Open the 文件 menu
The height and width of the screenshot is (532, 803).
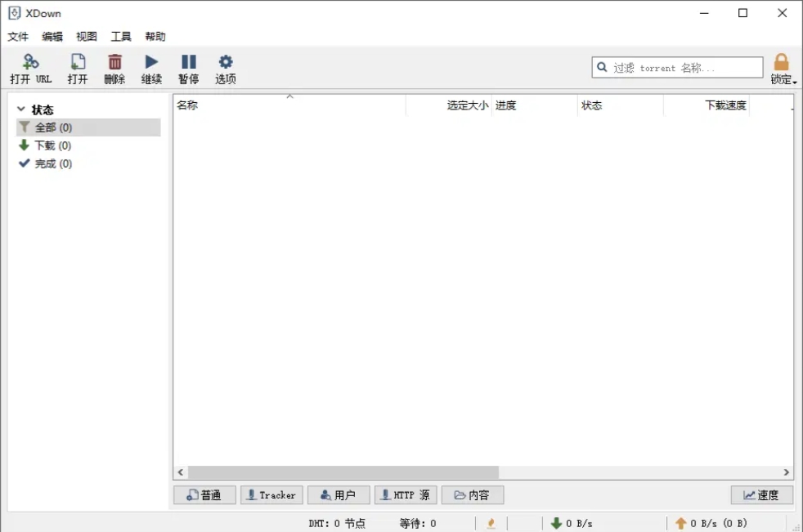(18, 36)
